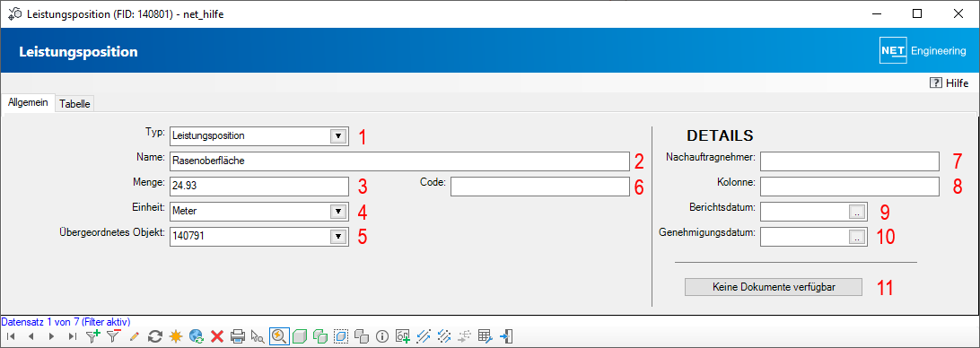Print using the printer icon
Image resolution: width=980 pixels, height=348 pixels.
(x=238, y=336)
